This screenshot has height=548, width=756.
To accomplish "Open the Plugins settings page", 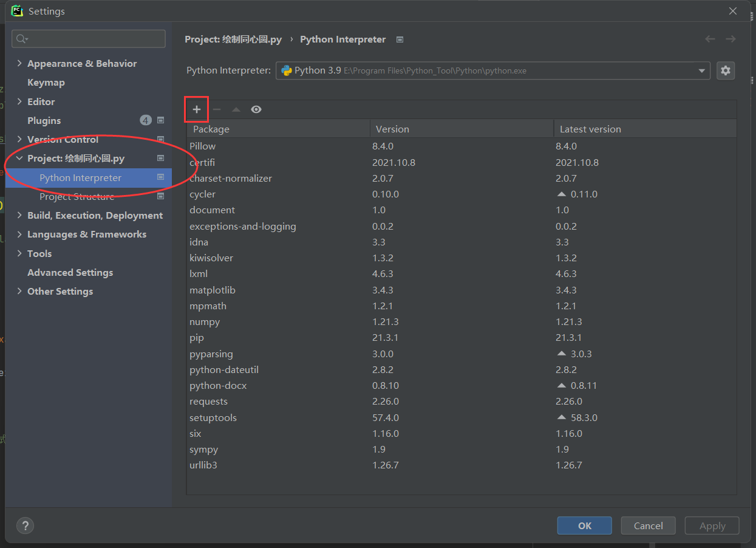I will [x=44, y=120].
